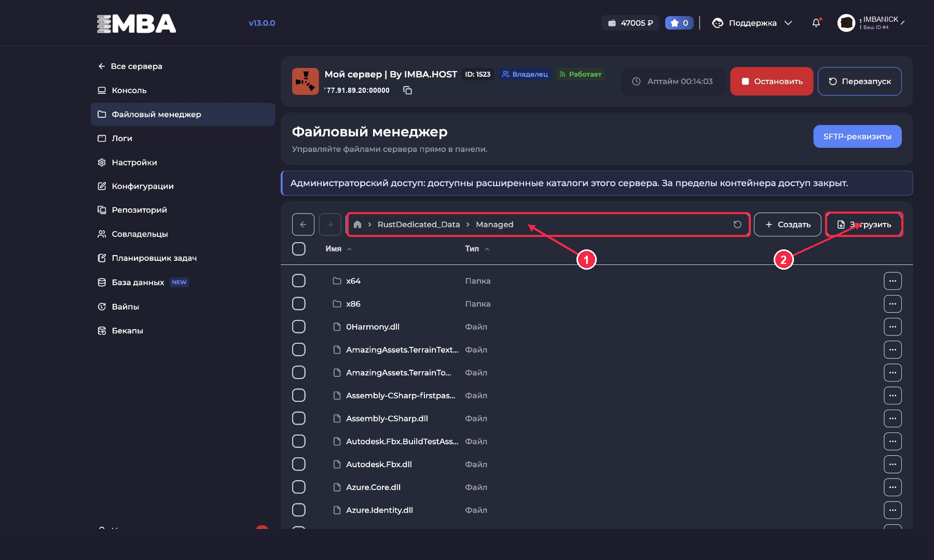This screenshot has height=560, width=934.
Task: Open База данных section
Action: pos(183,283)
